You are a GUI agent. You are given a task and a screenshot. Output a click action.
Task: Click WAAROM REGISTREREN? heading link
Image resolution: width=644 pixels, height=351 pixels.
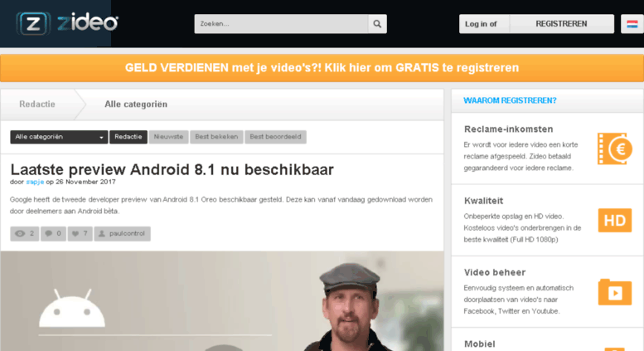[x=510, y=100]
